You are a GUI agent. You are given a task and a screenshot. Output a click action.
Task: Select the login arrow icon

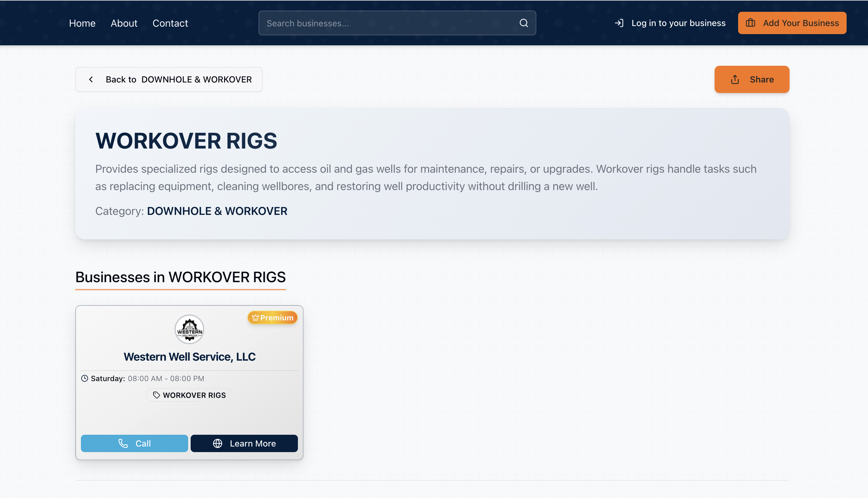click(x=619, y=23)
